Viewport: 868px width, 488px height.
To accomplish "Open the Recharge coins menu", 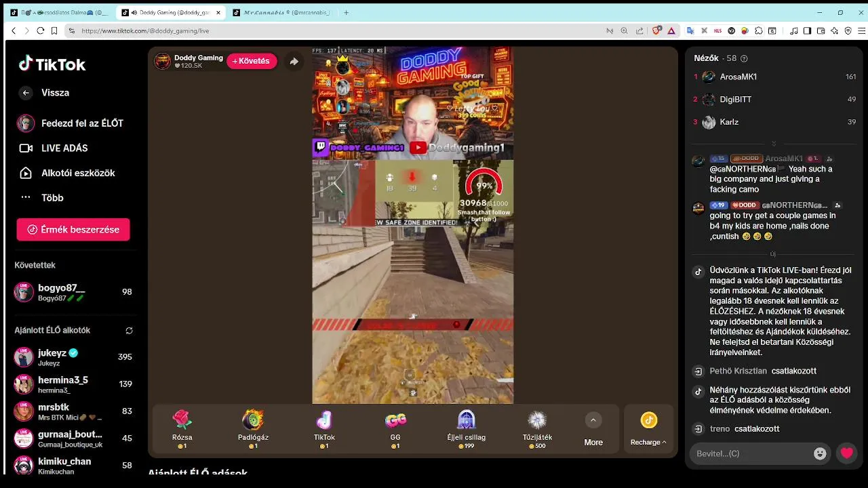I will click(648, 430).
